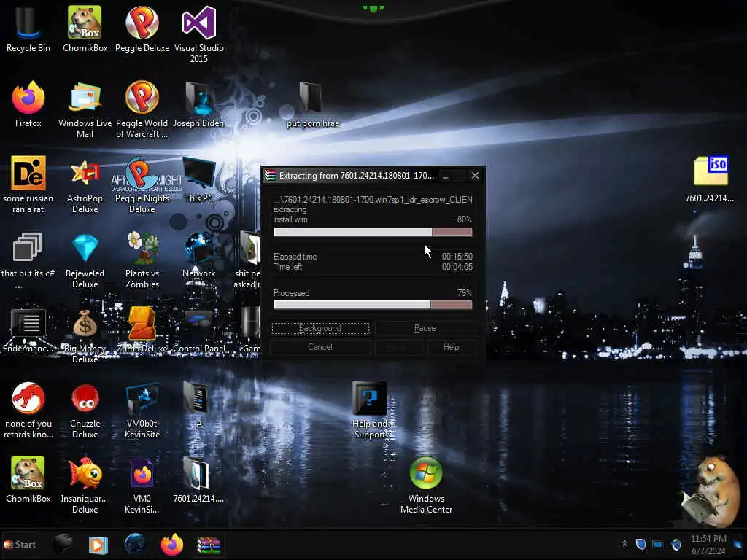Open Firefox from the taskbar
747x560 pixels.
point(171,544)
